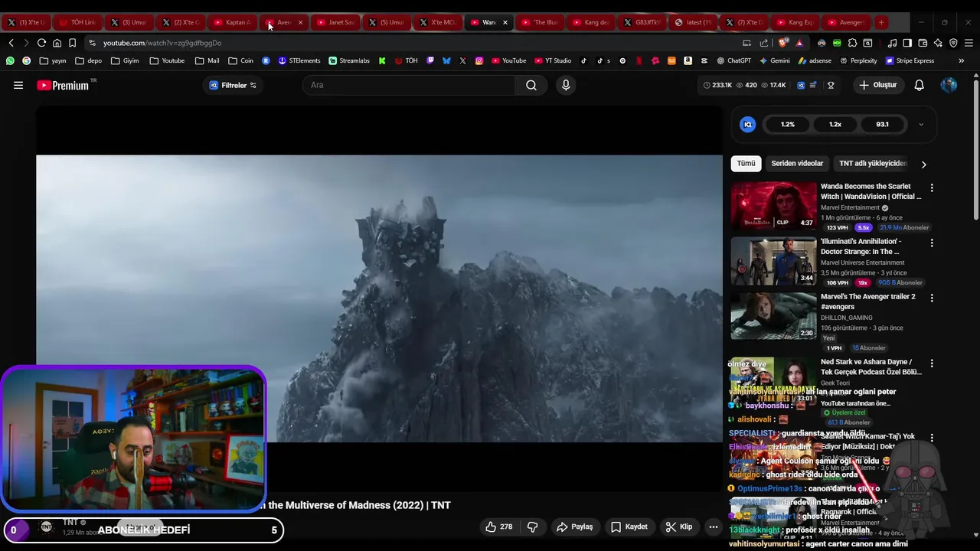Open Marvel's The Avenger trailer 2 thumbnail

click(x=773, y=316)
